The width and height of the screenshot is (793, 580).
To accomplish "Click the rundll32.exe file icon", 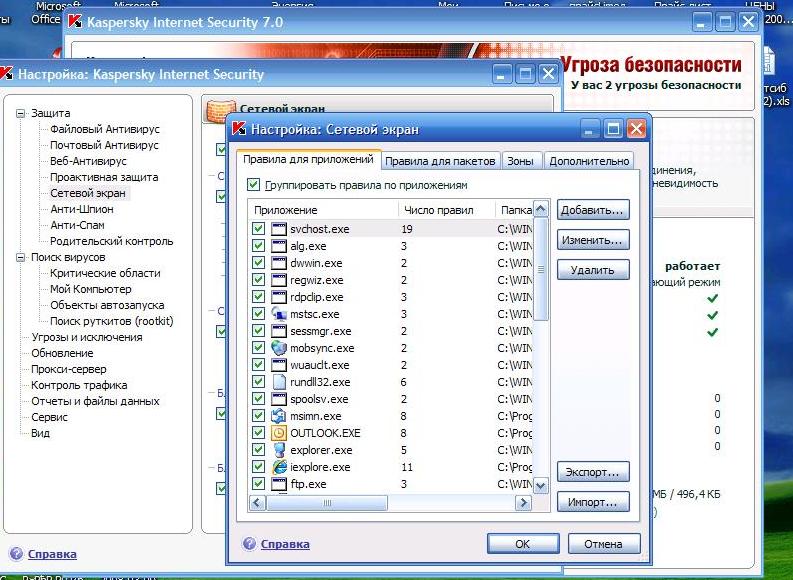I will [x=279, y=382].
